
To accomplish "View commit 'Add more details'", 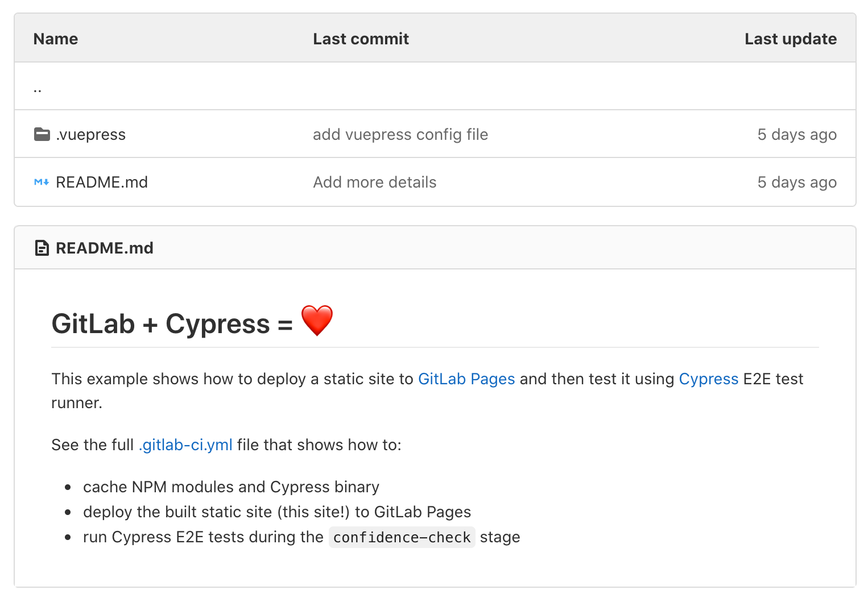I will pyautogui.click(x=374, y=182).
